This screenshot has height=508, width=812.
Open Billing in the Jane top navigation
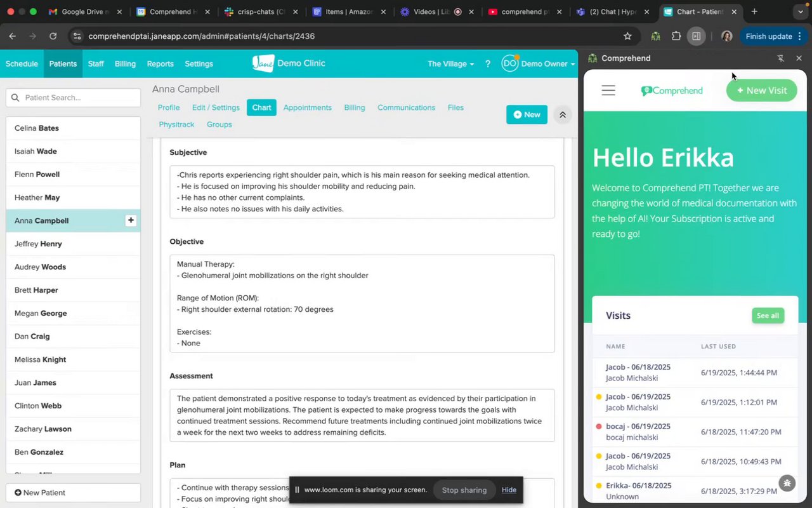coord(125,63)
